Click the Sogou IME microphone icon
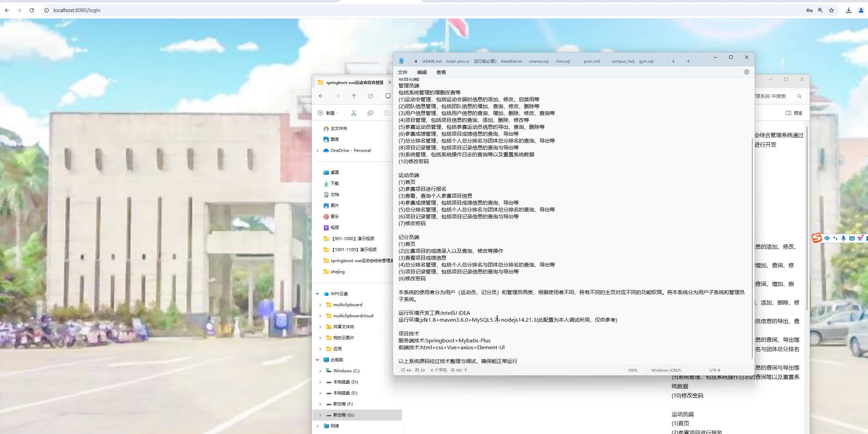Image resolution: width=868 pixels, height=434 pixels. point(844,238)
